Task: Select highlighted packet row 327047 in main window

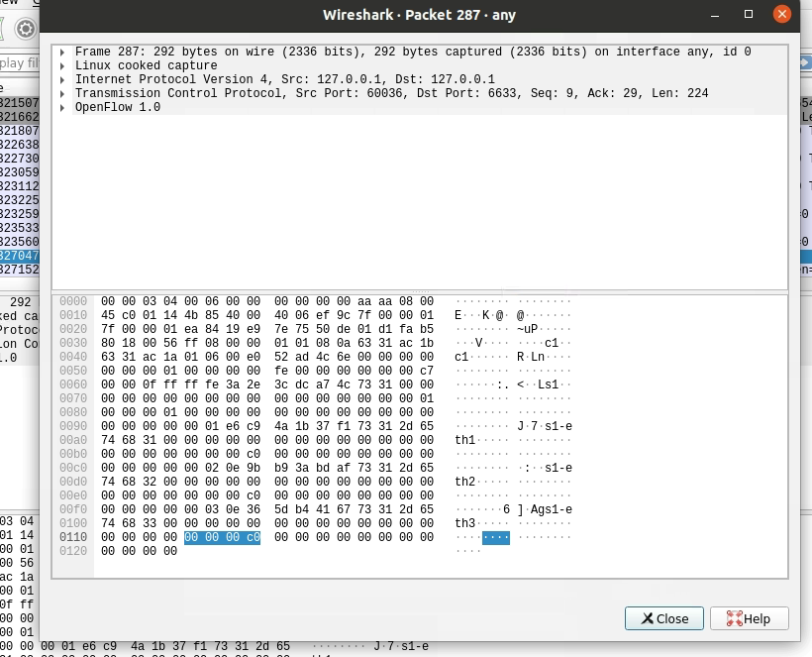Action: point(20,256)
